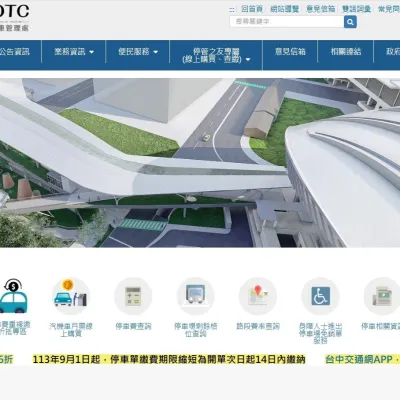Click the 回首頁 top link

pyautogui.click(x=252, y=9)
